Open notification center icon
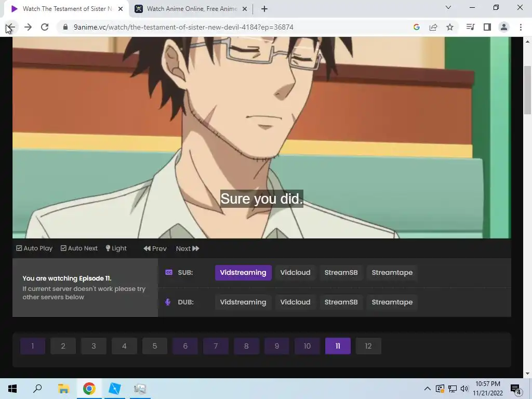532x399 pixels. click(x=516, y=389)
